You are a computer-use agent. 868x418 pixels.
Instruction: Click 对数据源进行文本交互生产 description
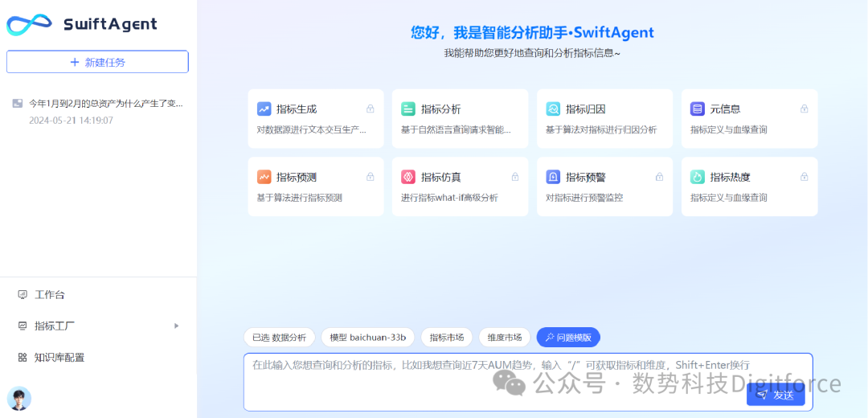click(x=312, y=130)
